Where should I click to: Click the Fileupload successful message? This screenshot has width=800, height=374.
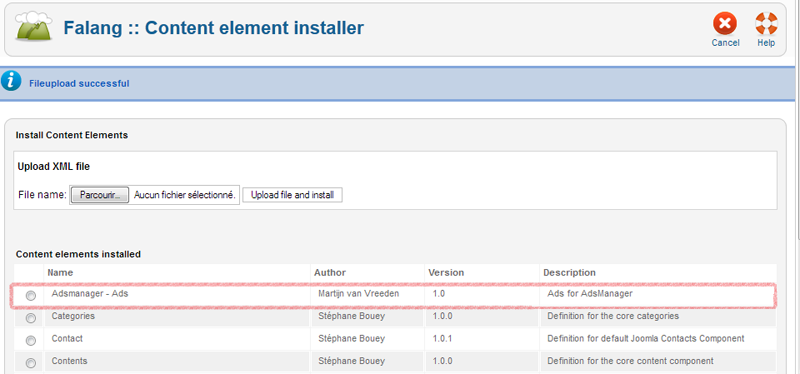[x=79, y=83]
